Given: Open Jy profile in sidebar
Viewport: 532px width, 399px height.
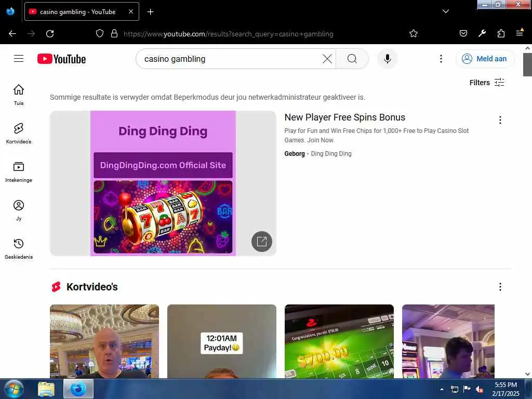Looking at the screenshot, I should click(19, 210).
